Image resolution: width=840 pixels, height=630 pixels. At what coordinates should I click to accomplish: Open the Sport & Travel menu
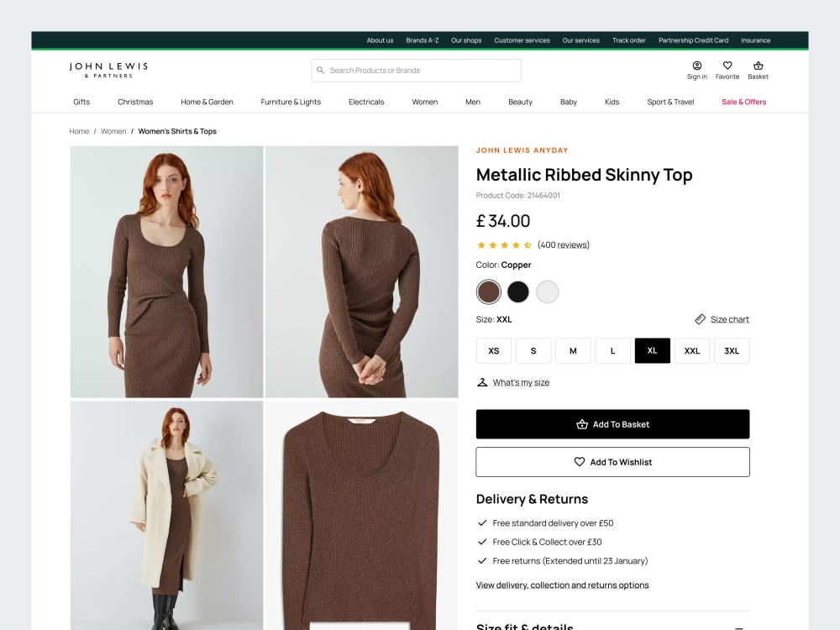coord(670,102)
